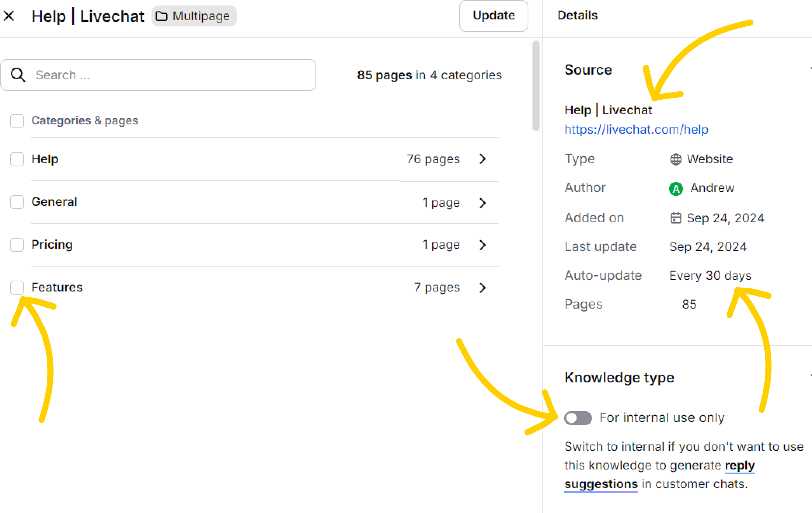Expand the Features category chevron
The width and height of the screenshot is (812, 513).
[483, 288]
